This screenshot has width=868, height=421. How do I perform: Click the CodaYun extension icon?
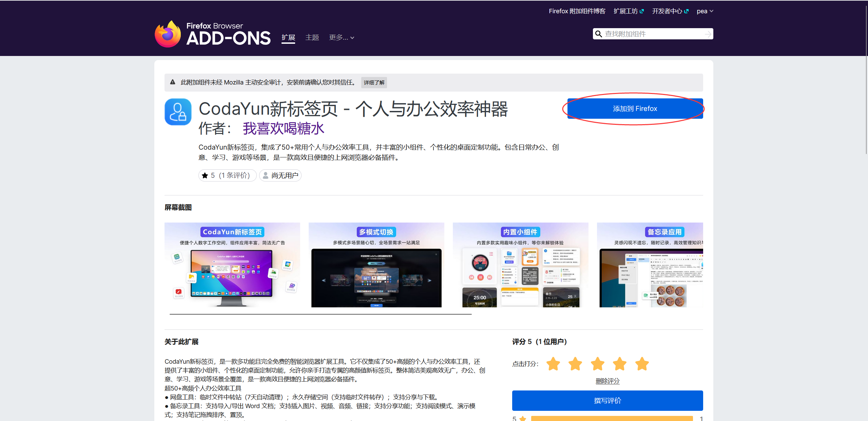pyautogui.click(x=178, y=112)
